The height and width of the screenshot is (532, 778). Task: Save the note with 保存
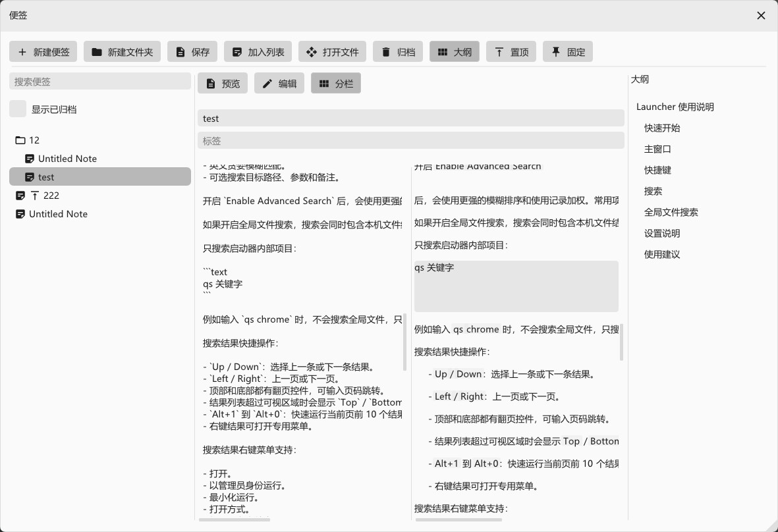(x=192, y=51)
